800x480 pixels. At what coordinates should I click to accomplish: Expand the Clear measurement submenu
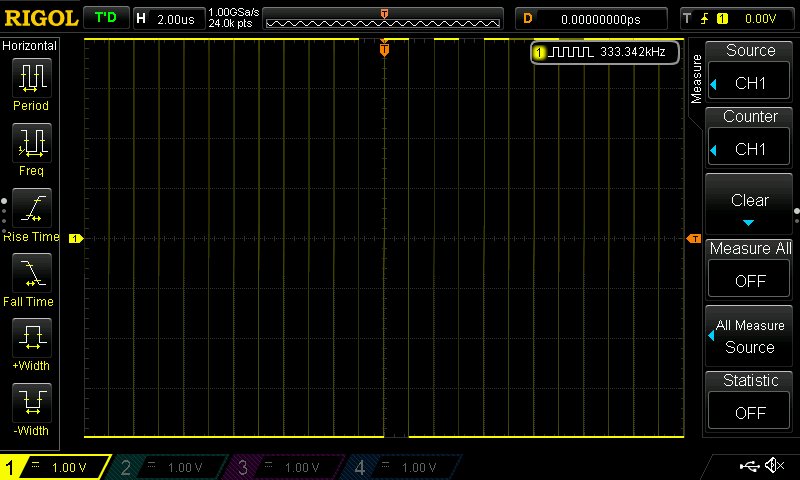(750, 205)
